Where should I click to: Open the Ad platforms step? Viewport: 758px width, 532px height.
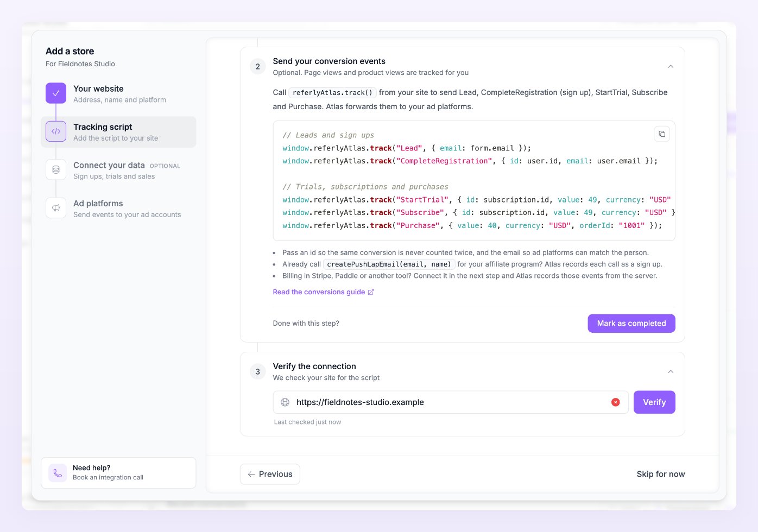click(x=118, y=208)
